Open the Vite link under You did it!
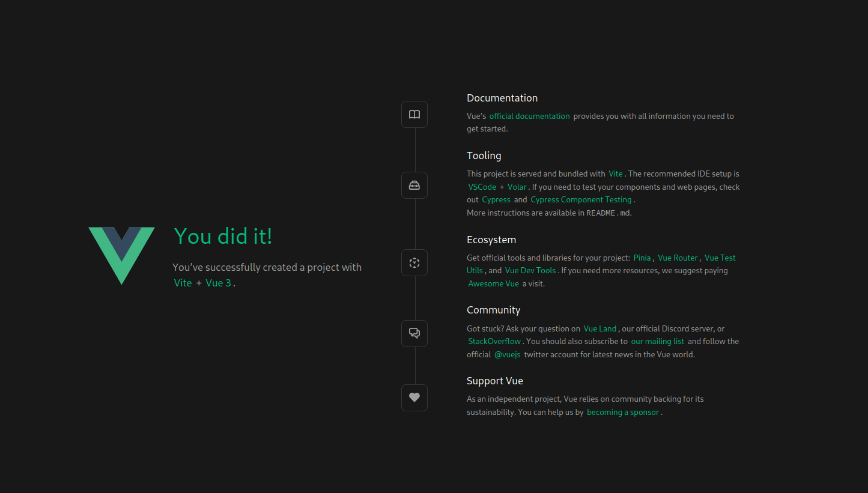 pyautogui.click(x=183, y=283)
